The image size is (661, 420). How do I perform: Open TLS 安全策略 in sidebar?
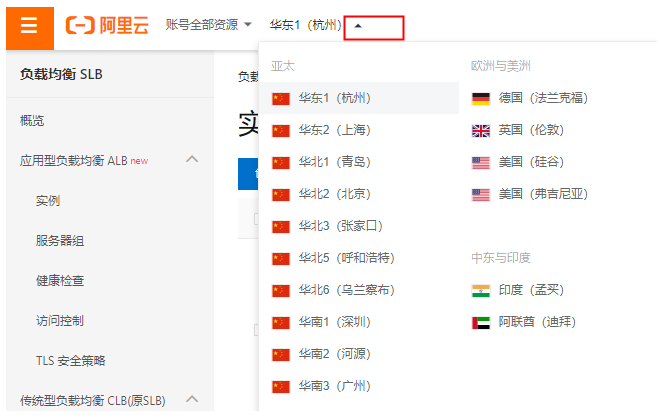tap(70, 361)
